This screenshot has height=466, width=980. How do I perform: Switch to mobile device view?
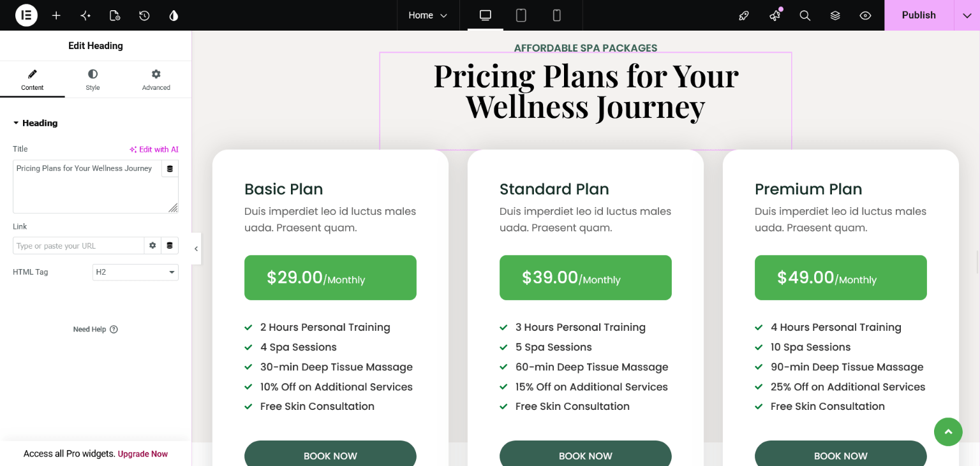pyautogui.click(x=557, y=15)
